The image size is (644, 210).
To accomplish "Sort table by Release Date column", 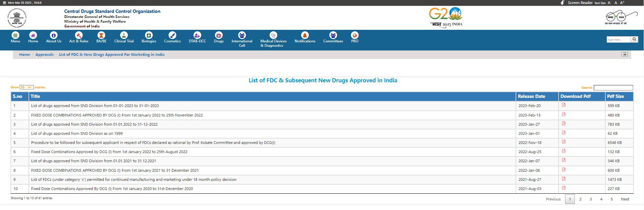I will click(x=537, y=97).
